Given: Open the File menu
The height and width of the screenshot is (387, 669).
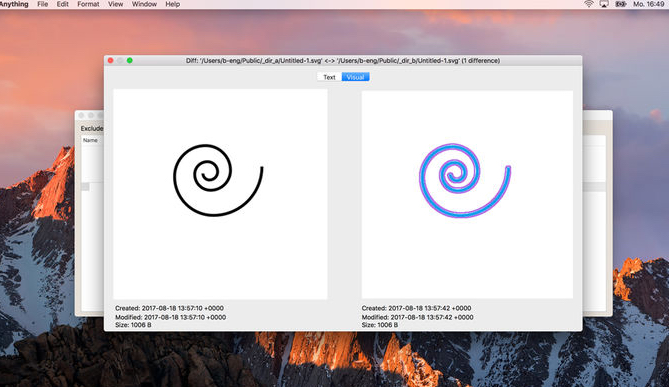Looking at the screenshot, I should [x=43, y=4].
